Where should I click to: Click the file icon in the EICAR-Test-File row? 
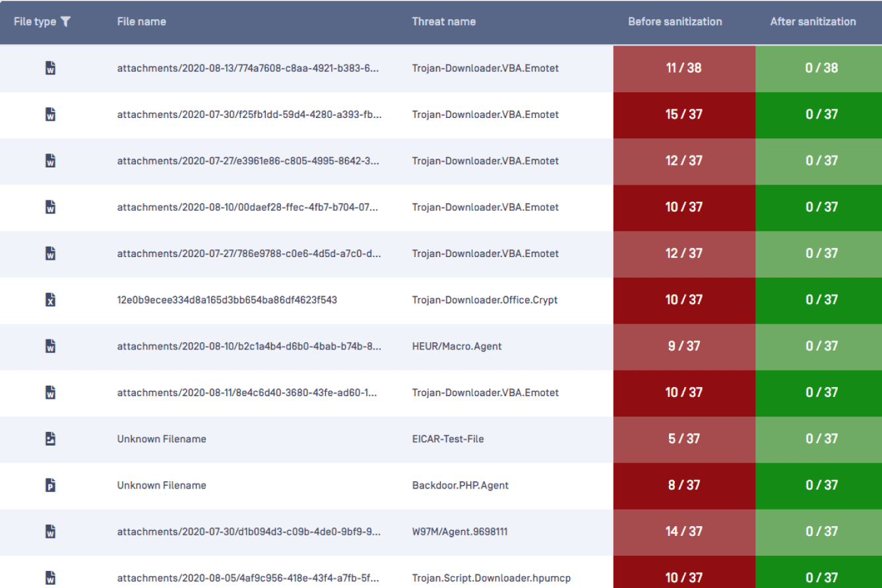click(x=50, y=439)
